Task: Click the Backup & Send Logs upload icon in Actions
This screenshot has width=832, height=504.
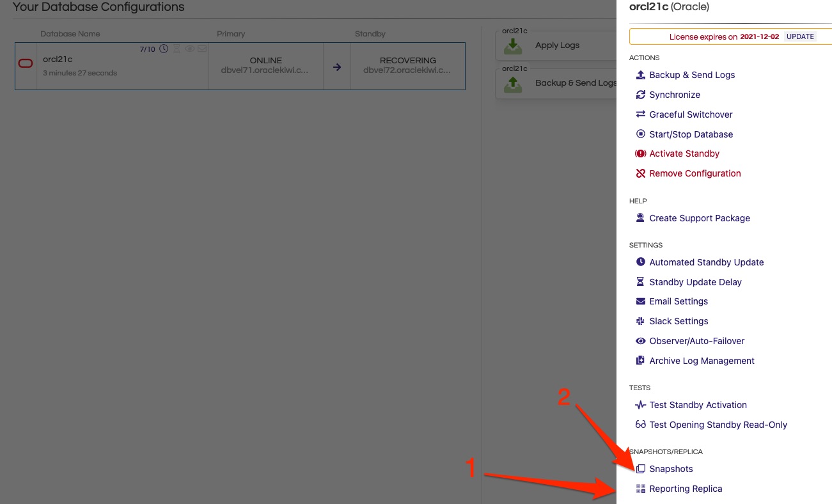Action: click(640, 75)
